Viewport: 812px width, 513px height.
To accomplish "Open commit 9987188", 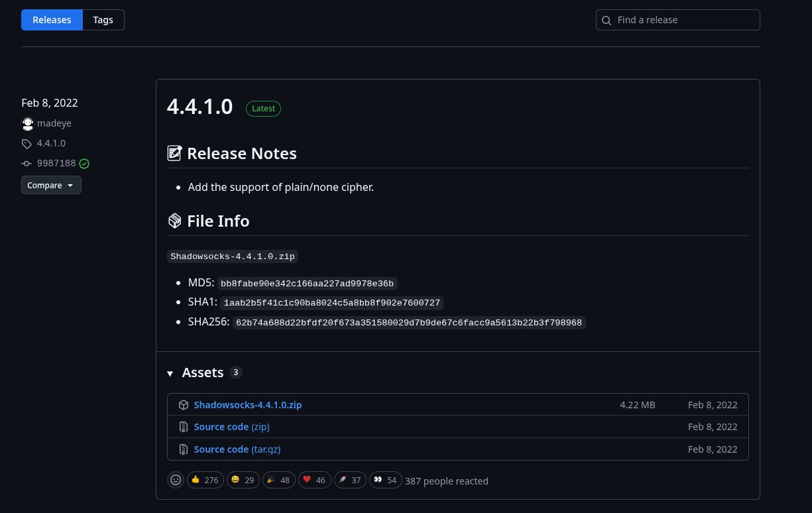I will tap(56, 163).
